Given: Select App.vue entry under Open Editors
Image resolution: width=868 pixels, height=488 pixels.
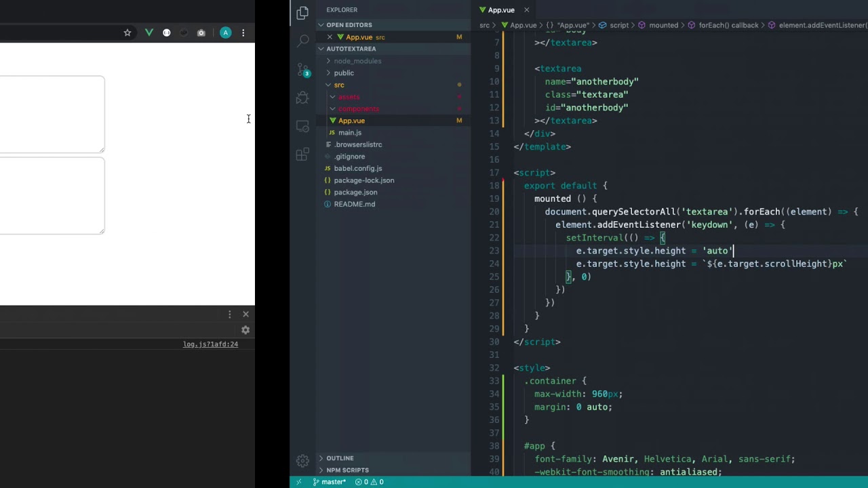Looking at the screenshot, I should click(x=394, y=37).
